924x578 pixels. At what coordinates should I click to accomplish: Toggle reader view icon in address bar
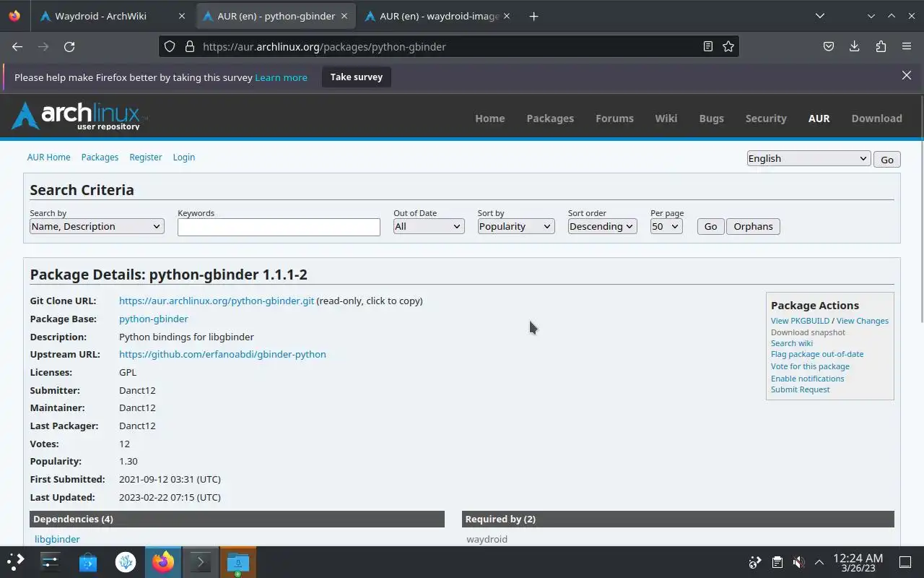tap(708, 46)
